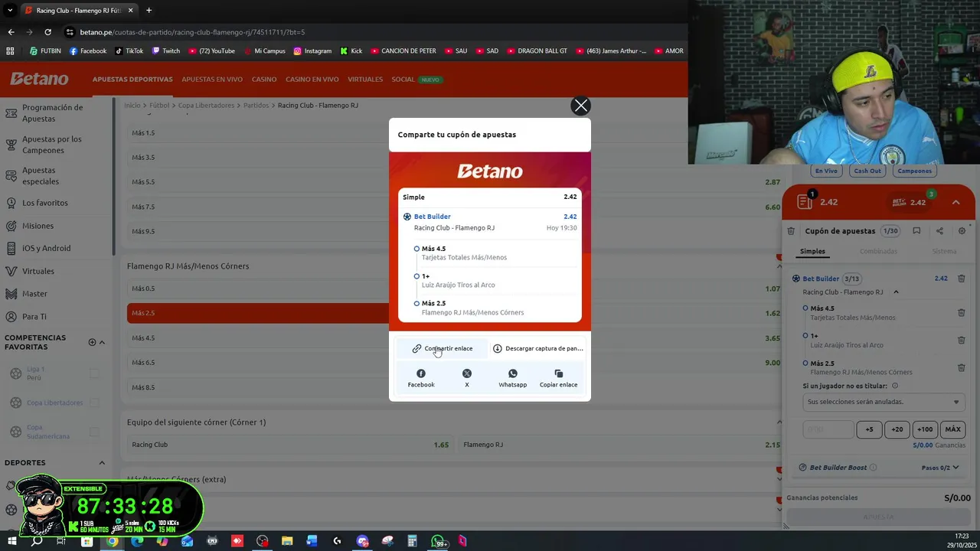This screenshot has height=551, width=980.
Task: Select Simples tab in bet slip
Action: [813, 251]
